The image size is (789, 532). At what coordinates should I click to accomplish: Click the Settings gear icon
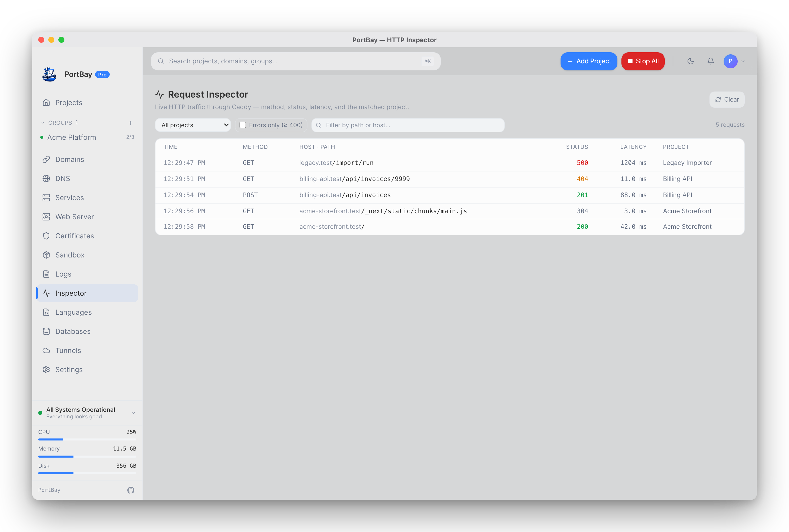[x=47, y=370]
